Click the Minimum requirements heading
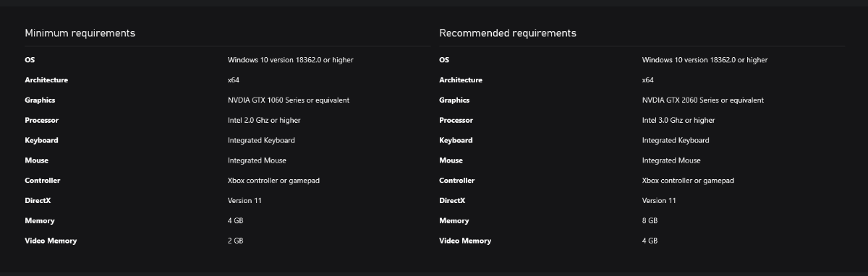Viewport: 868px width, 276px height. pyautogui.click(x=80, y=33)
